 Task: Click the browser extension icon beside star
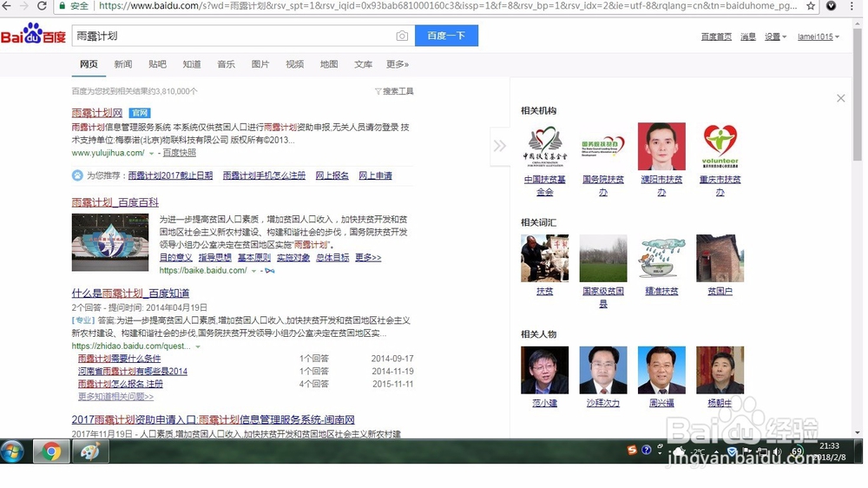pyautogui.click(x=831, y=6)
